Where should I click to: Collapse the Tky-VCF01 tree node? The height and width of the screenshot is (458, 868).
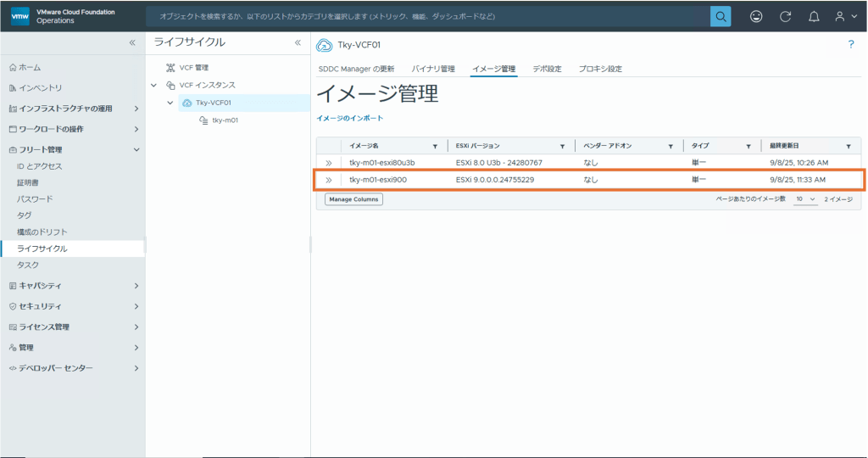tap(170, 103)
